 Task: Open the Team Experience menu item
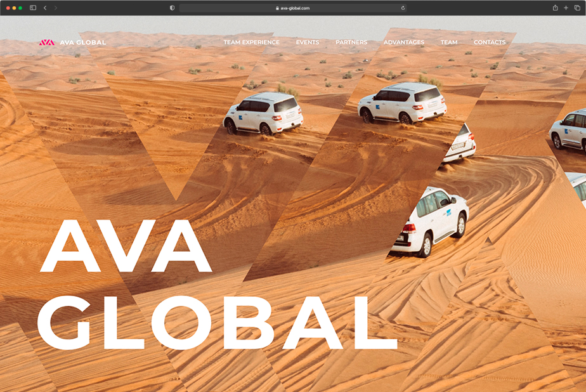(x=252, y=42)
